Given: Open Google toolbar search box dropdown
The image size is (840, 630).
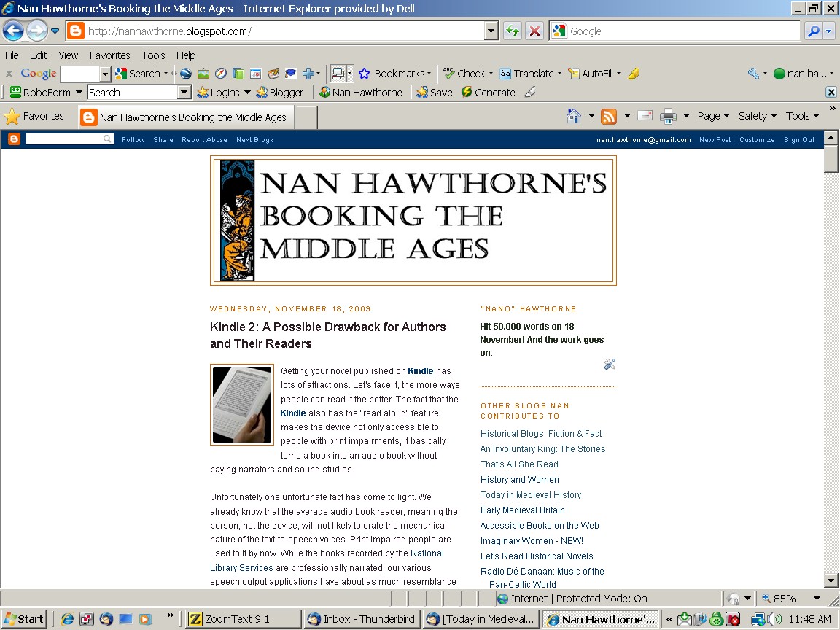Looking at the screenshot, I should tap(106, 74).
